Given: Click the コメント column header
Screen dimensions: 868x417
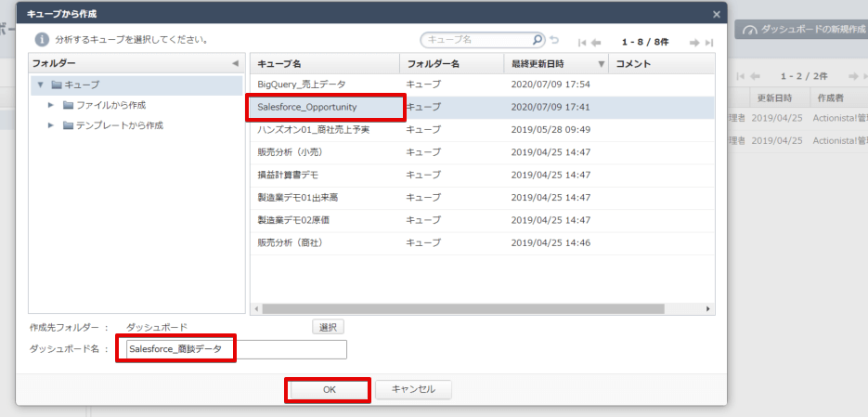Looking at the screenshot, I should coord(662,64).
